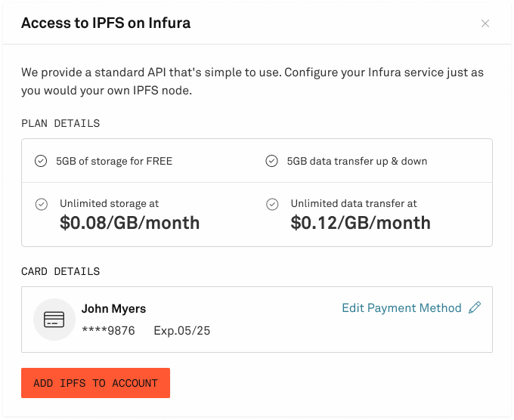Click checkmark icon beside 5GB of storage
Screen dimensions: 514x420
[41, 161]
